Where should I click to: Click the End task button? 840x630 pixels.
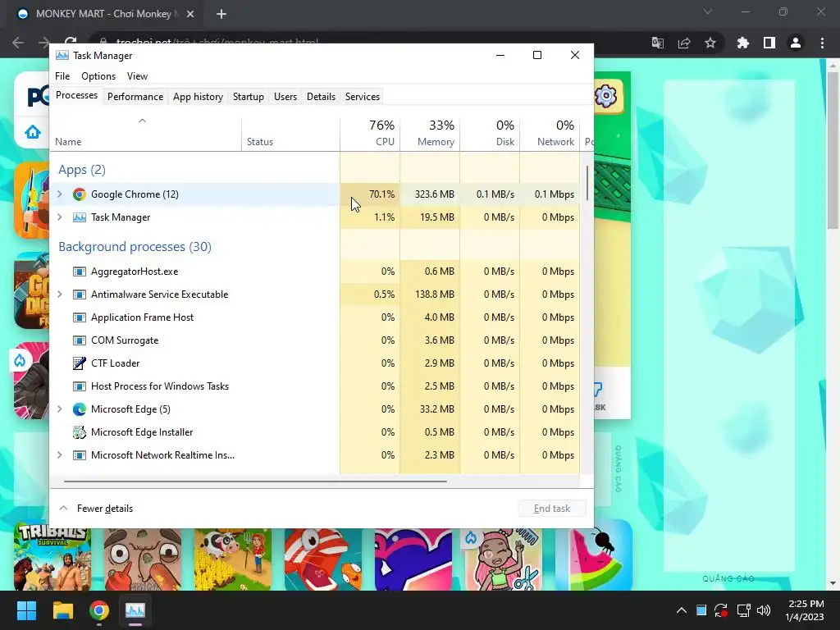coord(552,509)
